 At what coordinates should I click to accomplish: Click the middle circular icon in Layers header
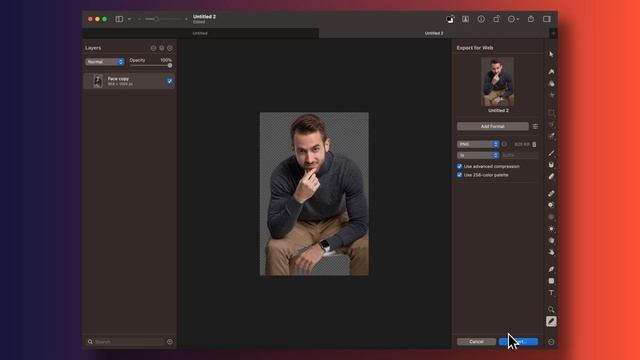click(162, 48)
